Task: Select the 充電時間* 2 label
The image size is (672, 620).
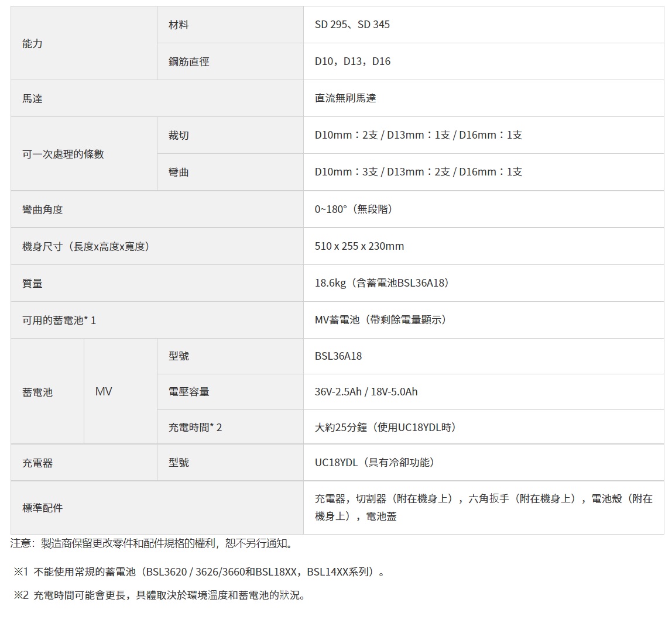Action: [x=195, y=428]
